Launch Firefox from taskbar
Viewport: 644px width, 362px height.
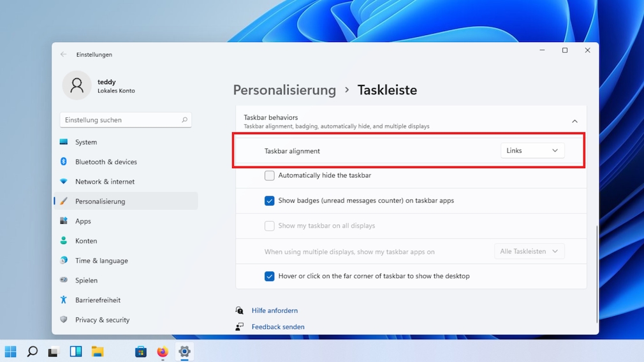coord(163,352)
